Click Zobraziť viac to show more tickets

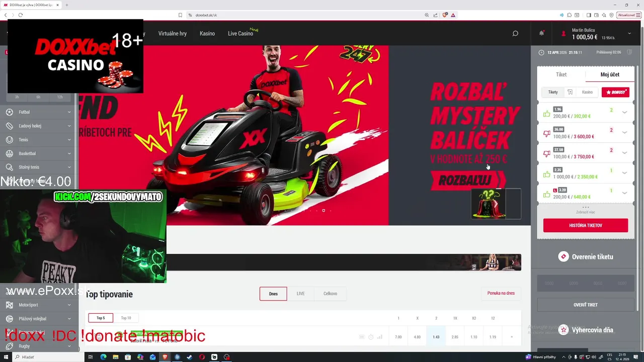click(x=585, y=212)
